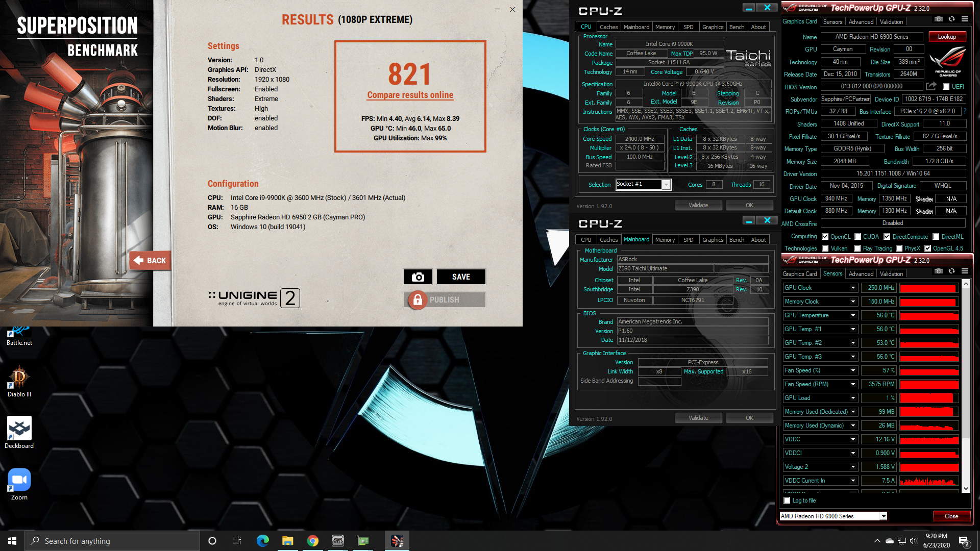Toggle the OpenCL checkbox
Image resolution: width=980 pixels, height=551 pixels.
point(825,237)
